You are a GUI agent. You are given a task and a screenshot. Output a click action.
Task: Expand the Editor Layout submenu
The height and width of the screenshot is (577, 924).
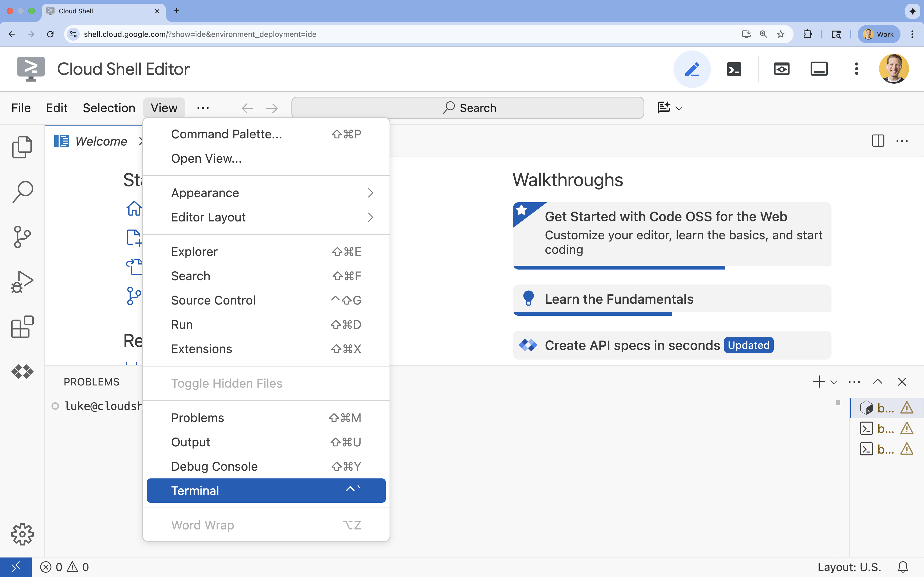pos(266,217)
